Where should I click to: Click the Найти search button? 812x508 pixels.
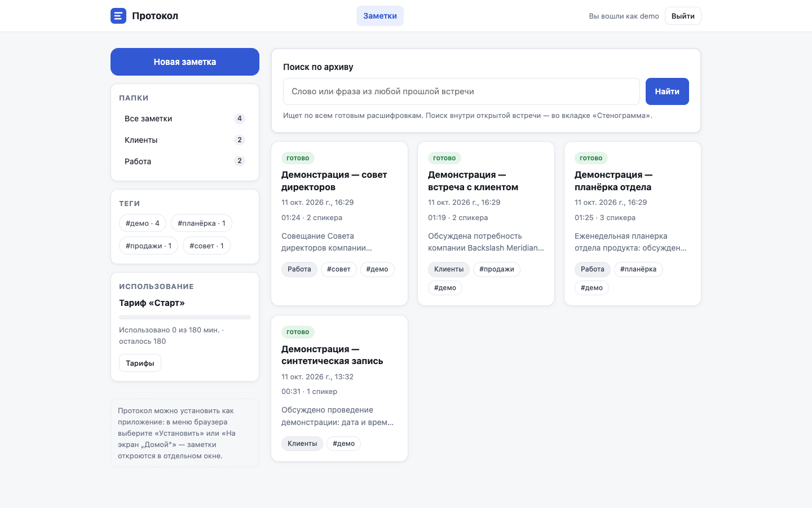pyautogui.click(x=667, y=91)
